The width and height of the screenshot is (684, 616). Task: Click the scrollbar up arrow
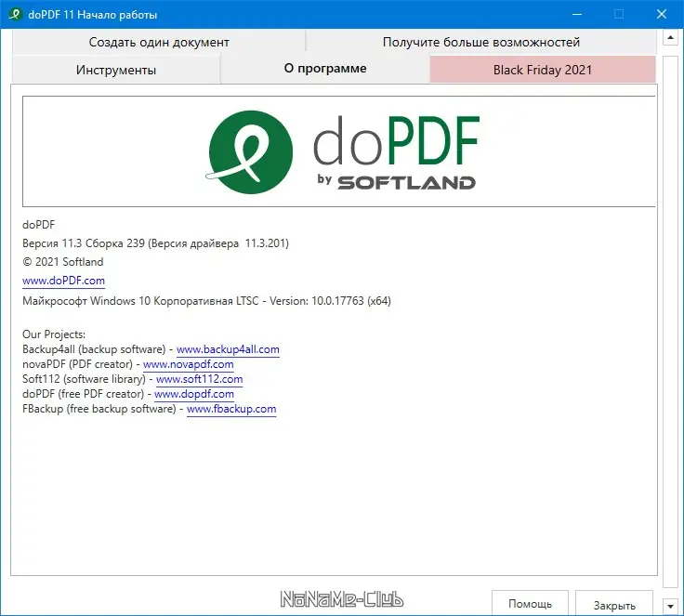(670, 38)
